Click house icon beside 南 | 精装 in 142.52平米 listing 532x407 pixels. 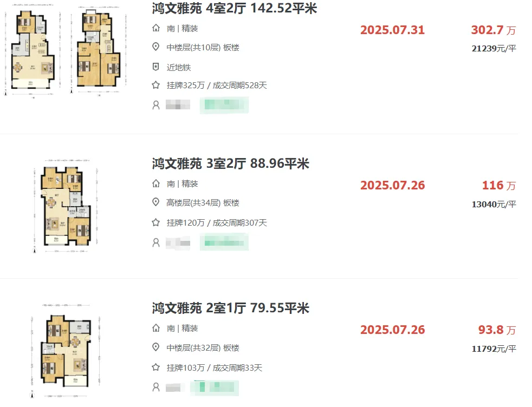coord(155,28)
